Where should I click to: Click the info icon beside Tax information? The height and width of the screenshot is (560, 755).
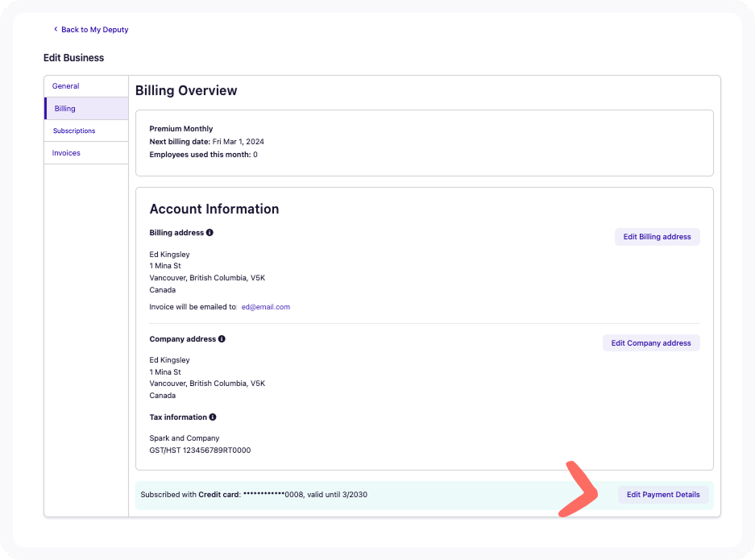click(x=213, y=417)
